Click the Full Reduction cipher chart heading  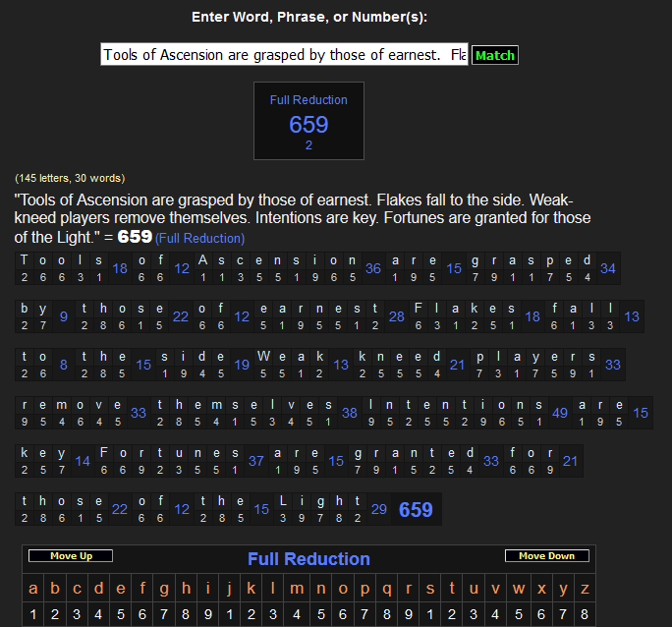(x=308, y=559)
